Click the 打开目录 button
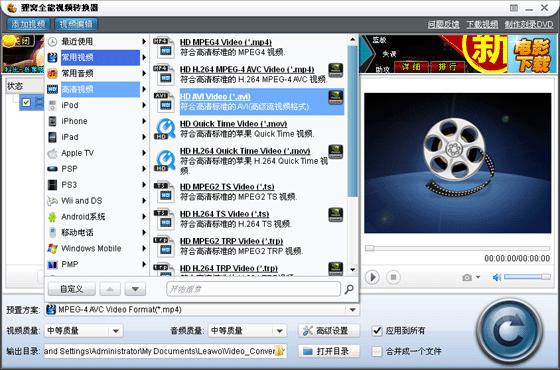 point(329,351)
